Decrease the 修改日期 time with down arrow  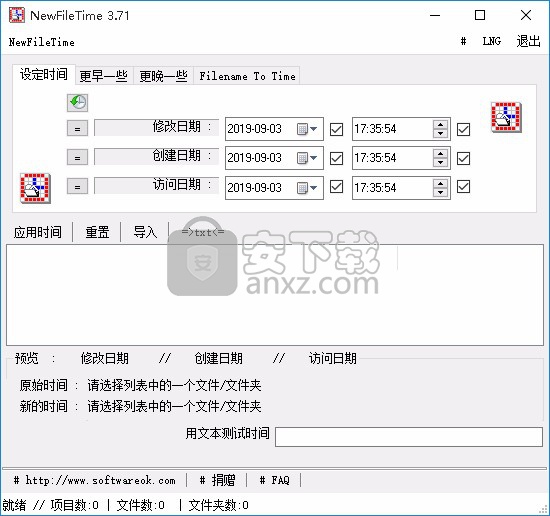click(x=440, y=134)
